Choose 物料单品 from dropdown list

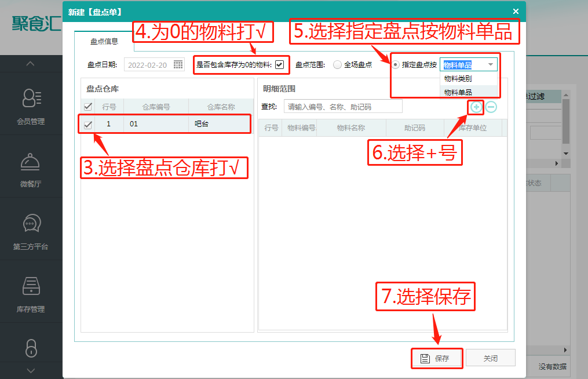tap(469, 92)
